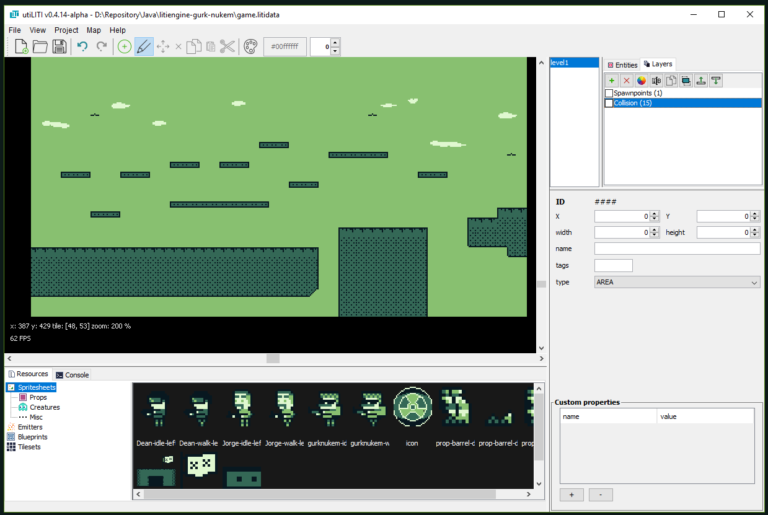
Task: Open the File menu
Action: coord(15,30)
